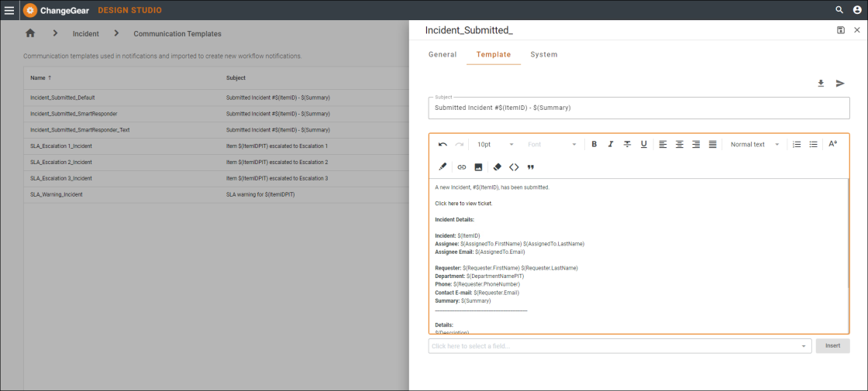Click the Subject column header

point(236,78)
